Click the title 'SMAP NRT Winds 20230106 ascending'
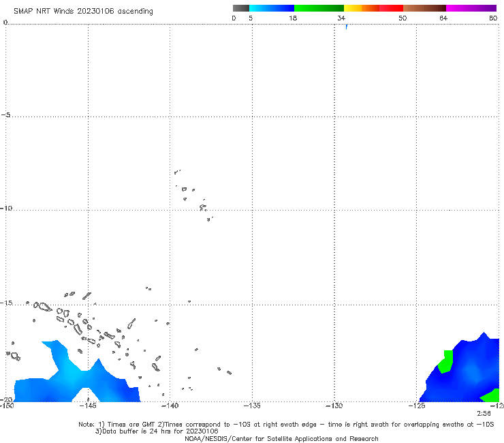Screen dimensions: 504x443 point(83,11)
